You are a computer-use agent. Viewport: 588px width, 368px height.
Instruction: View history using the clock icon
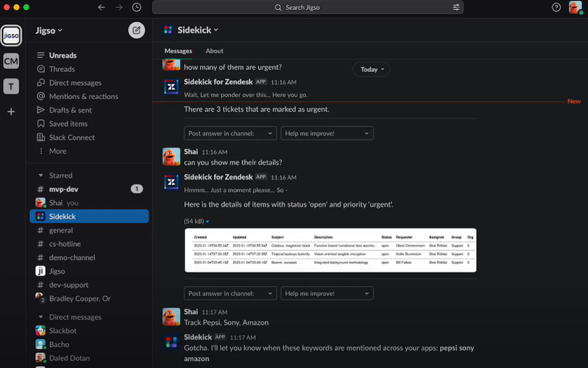point(137,7)
